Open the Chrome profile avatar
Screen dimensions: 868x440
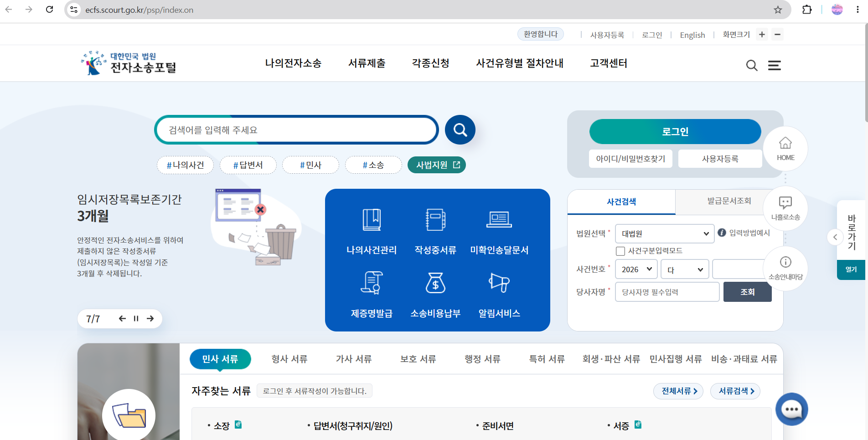point(837,10)
